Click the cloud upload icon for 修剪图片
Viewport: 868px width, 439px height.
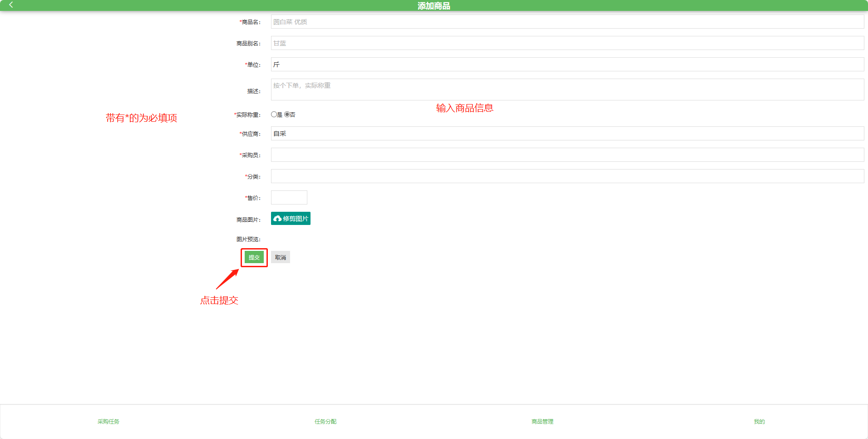coord(277,219)
